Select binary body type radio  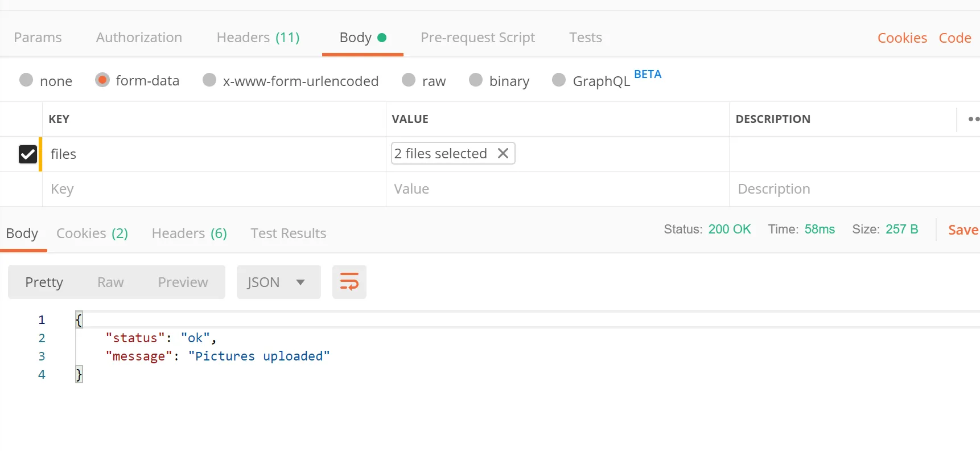point(476,80)
